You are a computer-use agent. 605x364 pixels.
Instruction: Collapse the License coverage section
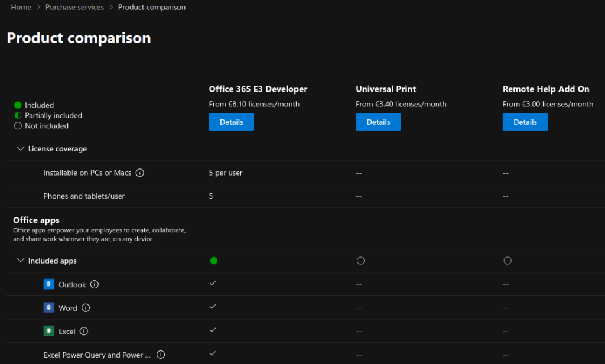click(x=21, y=148)
